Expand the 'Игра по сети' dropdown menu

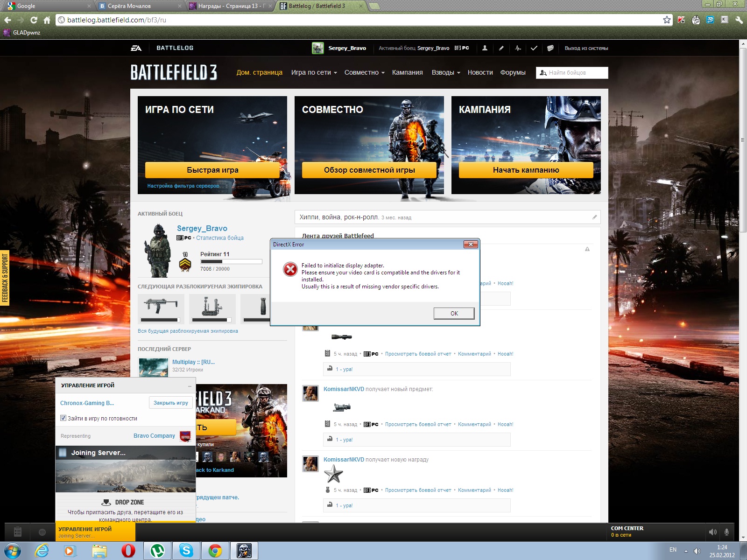pos(314,72)
